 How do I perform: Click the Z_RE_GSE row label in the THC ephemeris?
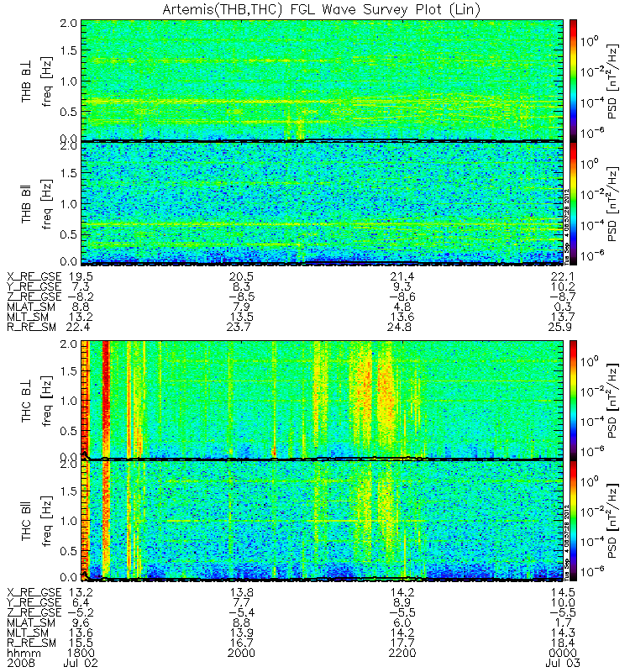[34, 613]
